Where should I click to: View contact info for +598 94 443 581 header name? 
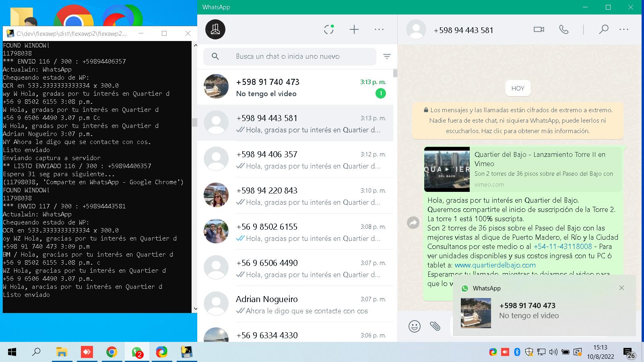[x=463, y=30]
